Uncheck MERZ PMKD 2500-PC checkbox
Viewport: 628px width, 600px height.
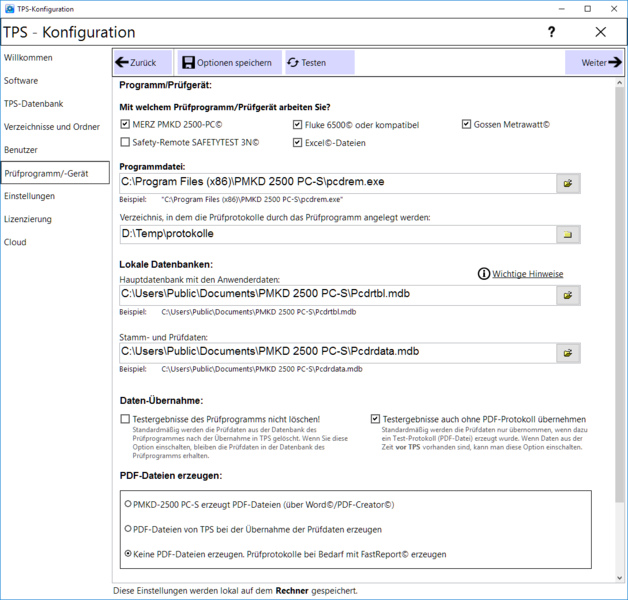pyautogui.click(x=125, y=124)
